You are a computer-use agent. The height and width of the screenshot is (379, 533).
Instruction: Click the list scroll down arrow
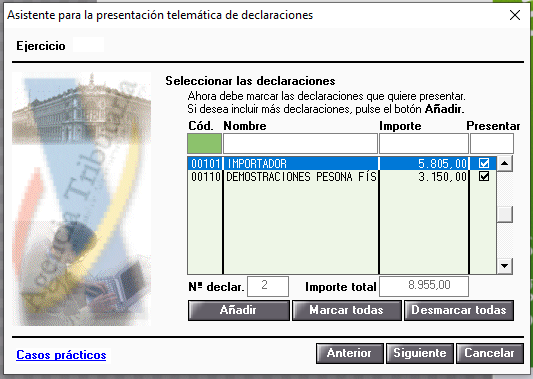tap(504, 266)
